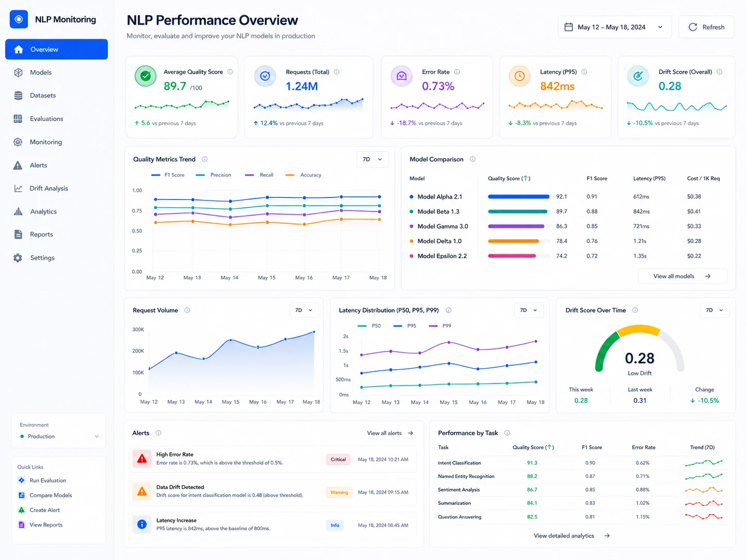Click the Refresh button
Image resolution: width=747 pixels, height=560 pixels.
(706, 27)
